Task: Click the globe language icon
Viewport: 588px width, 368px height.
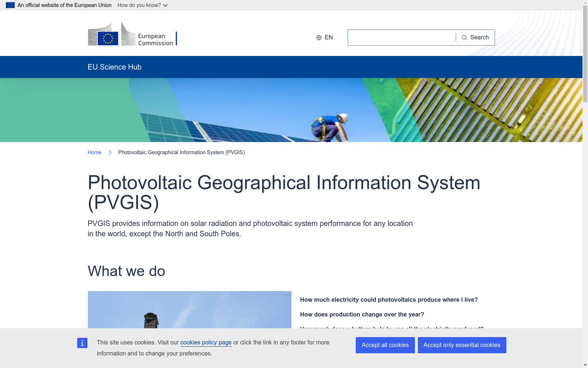Action: click(319, 38)
